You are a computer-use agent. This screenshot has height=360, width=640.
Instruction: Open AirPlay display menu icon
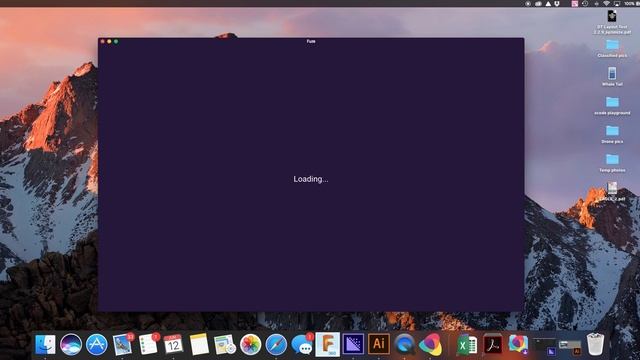pos(617,3)
